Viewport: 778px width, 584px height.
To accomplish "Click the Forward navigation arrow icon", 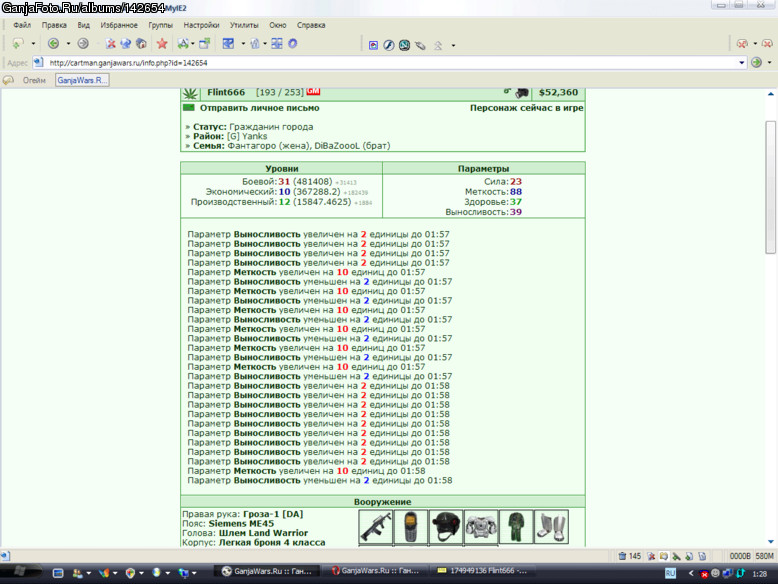I will pyautogui.click(x=83, y=44).
